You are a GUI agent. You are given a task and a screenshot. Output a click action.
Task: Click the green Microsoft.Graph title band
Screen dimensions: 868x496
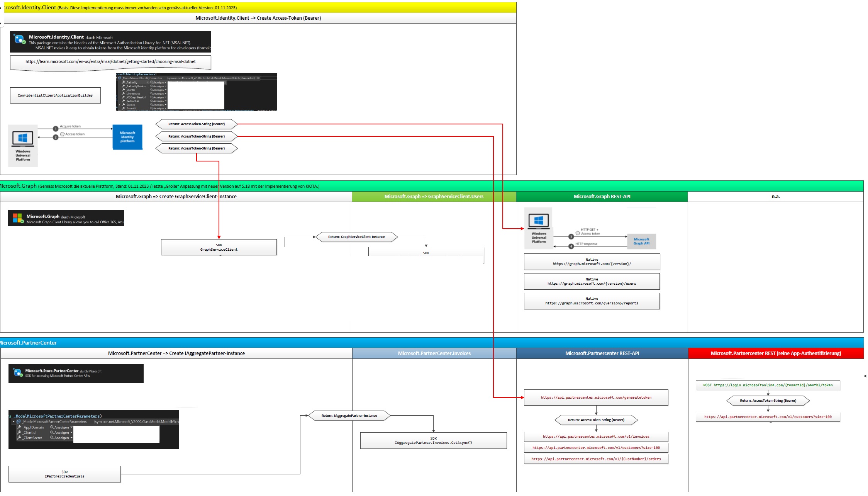(432, 186)
